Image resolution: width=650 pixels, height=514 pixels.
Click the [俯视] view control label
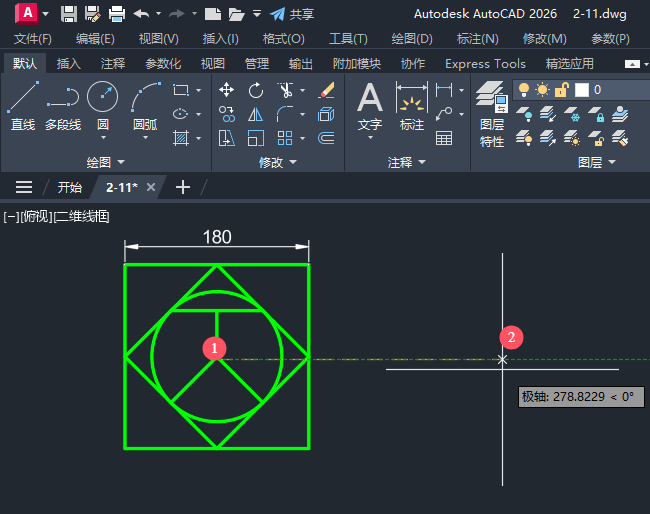click(37, 216)
